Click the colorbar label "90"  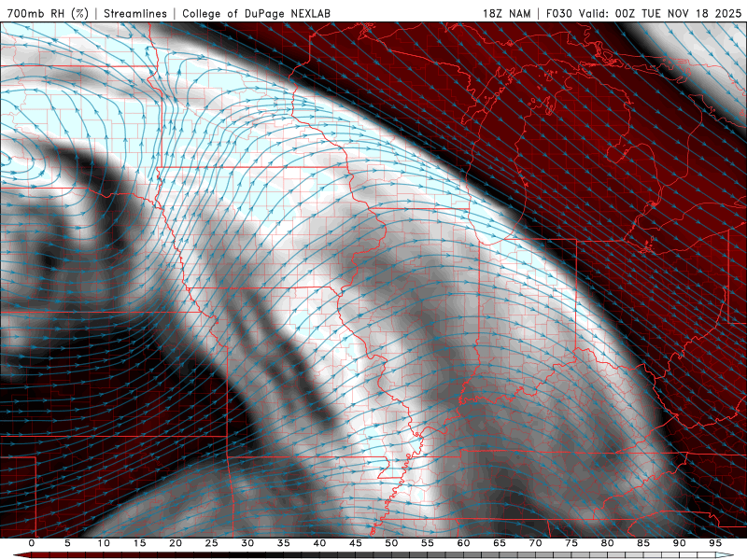680,543
